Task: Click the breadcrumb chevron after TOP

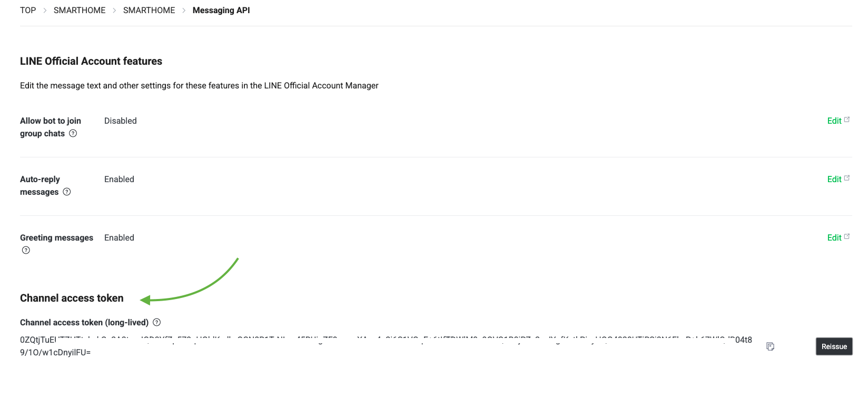Action: pos(45,11)
